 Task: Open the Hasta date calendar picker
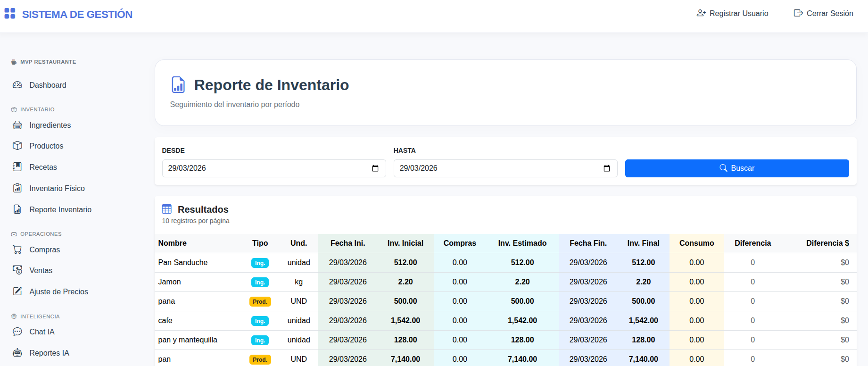607,168
